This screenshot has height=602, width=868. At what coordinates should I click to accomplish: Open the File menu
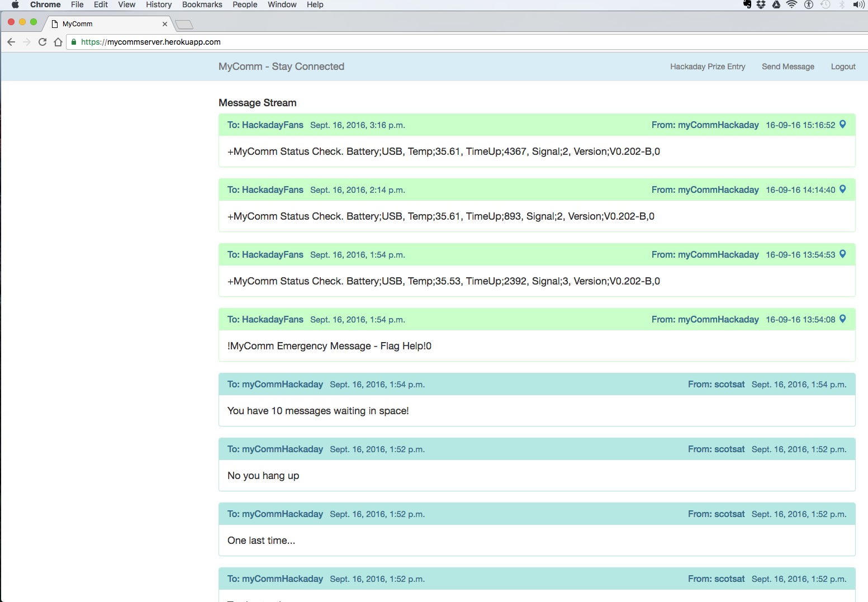[77, 4]
